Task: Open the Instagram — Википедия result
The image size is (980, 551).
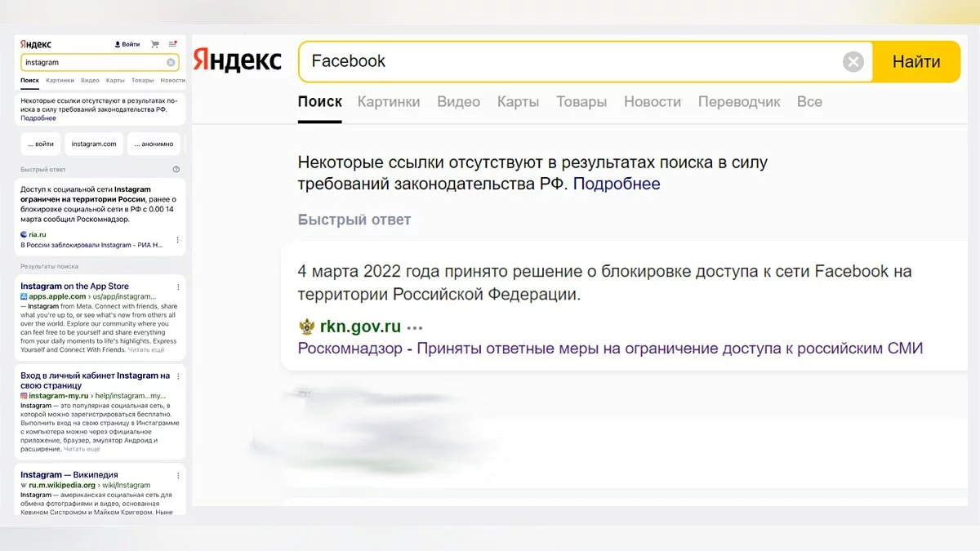Action: [x=69, y=475]
